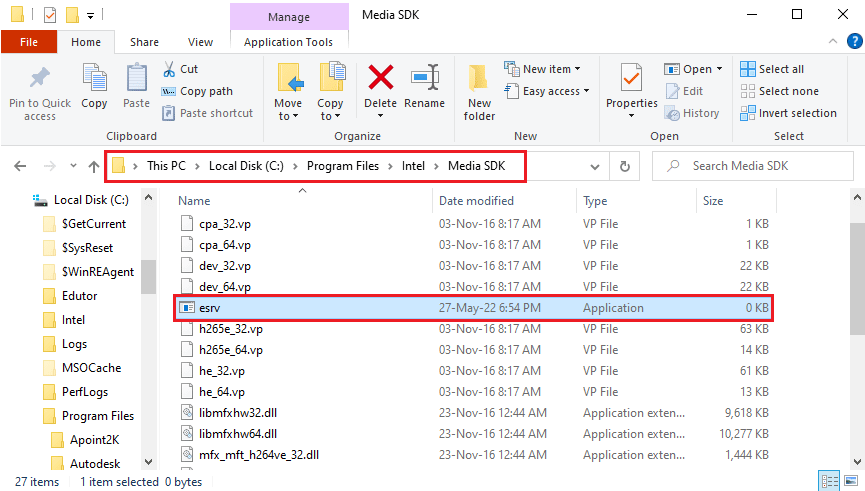The image size is (865, 491).
Task: Sort by the Type column header
Action: tap(595, 201)
